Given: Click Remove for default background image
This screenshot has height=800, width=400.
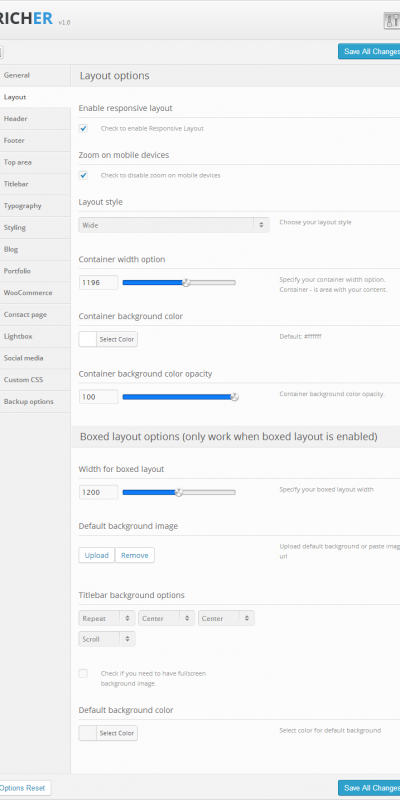Looking at the screenshot, I should [x=135, y=555].
